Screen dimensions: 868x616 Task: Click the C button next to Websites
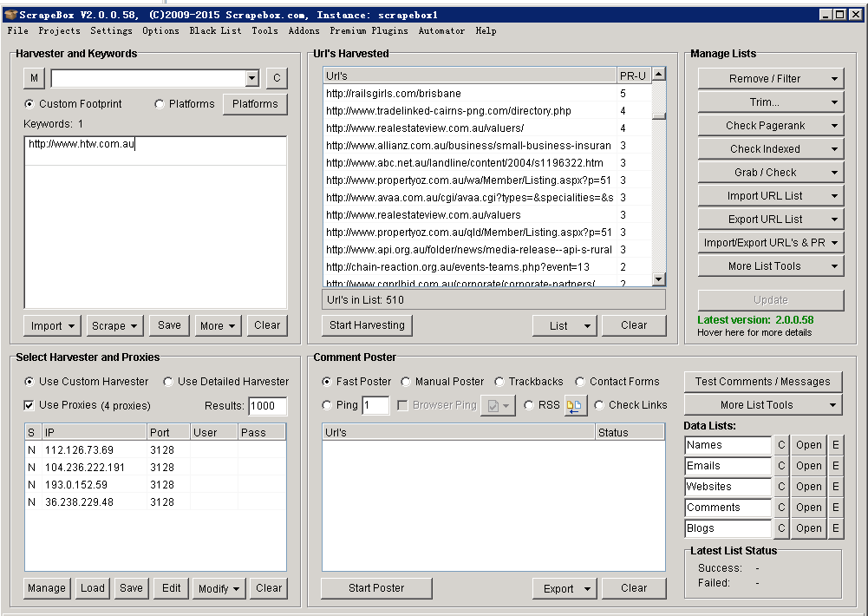(x=781, y=487)
